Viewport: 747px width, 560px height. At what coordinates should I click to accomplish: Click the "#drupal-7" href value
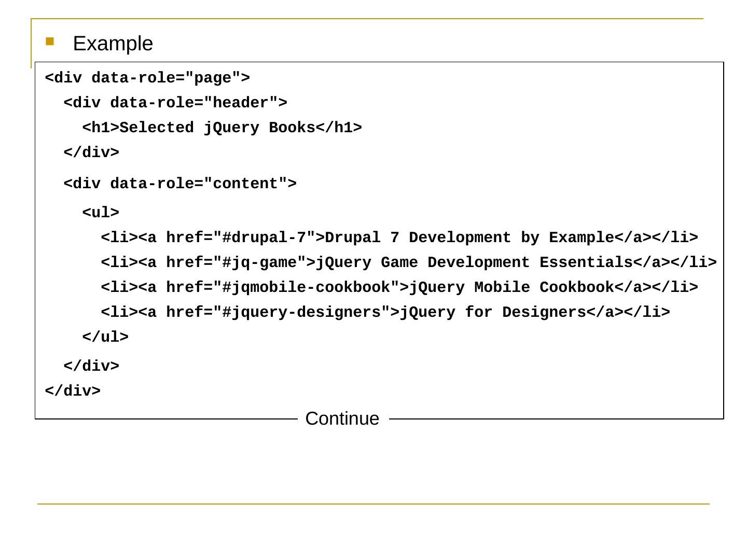pos(264,238)
